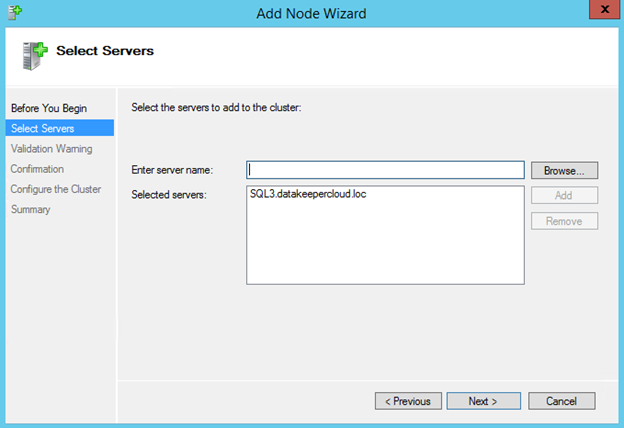Viewport: 624px width, 428px height.
Task: Cancel the Add Node Wizard
Action: click(x=561, y=401)
